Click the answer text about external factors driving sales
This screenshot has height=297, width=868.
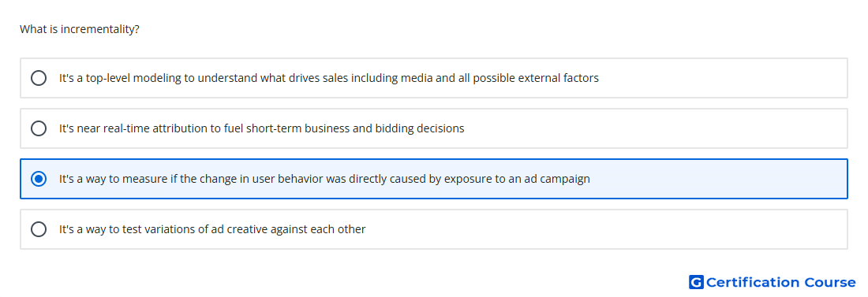329,78
